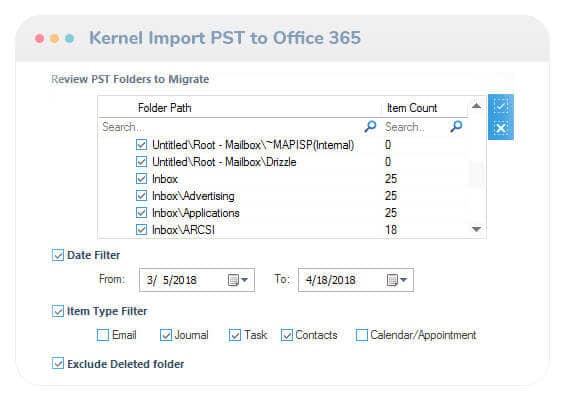This screenshot has height=401, width=565.
Task: Toggle the Exclude Deleted folder checkbox
Action: pyautogui.click(x=58, y=364)
